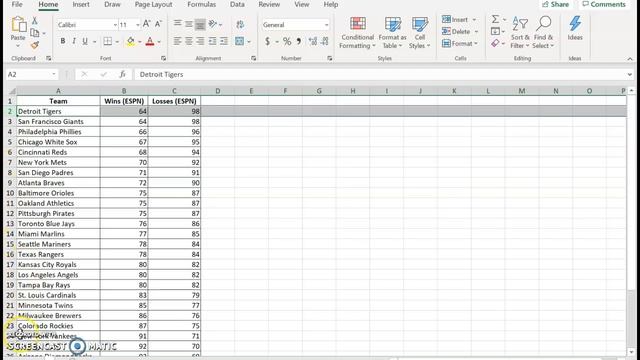Expand the formula bar
Screen dimensions: 640x360
point(629,74)
